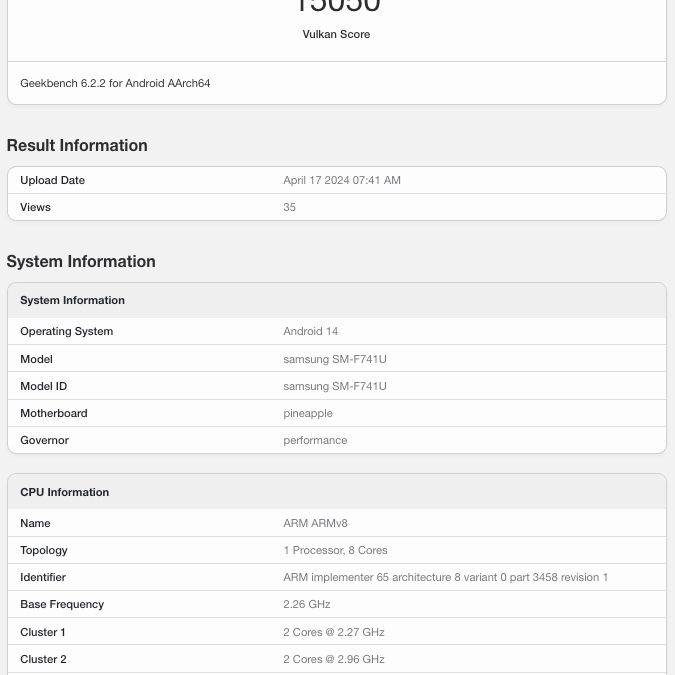Select the Geekbench 6.2.2 for Android AArch64 text
The image size is (675, 675).
pos(115,83)
